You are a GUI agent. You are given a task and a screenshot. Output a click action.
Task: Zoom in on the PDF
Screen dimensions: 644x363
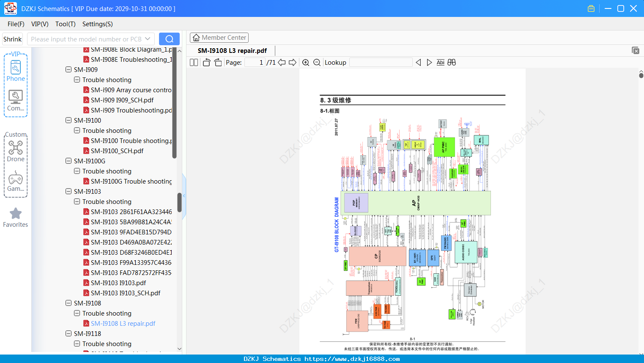click(x=306, y=63)
